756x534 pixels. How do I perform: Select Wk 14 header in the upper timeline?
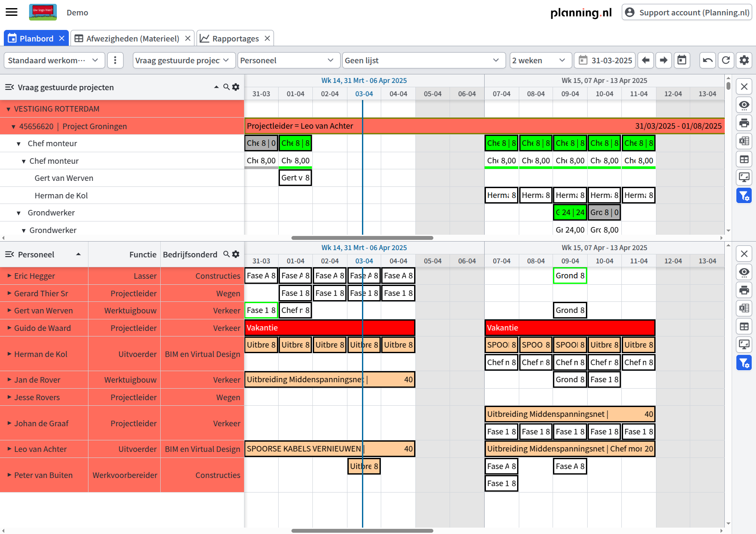point(364,80)
